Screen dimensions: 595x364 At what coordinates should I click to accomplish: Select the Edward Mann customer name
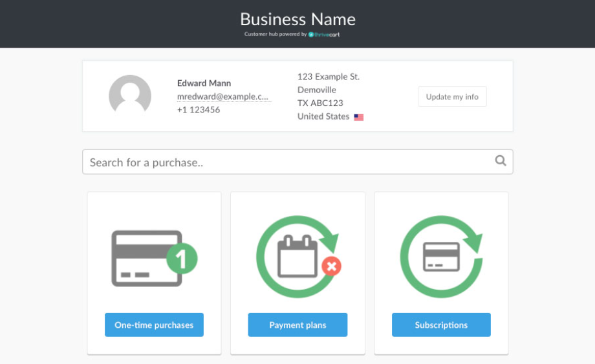204,83
